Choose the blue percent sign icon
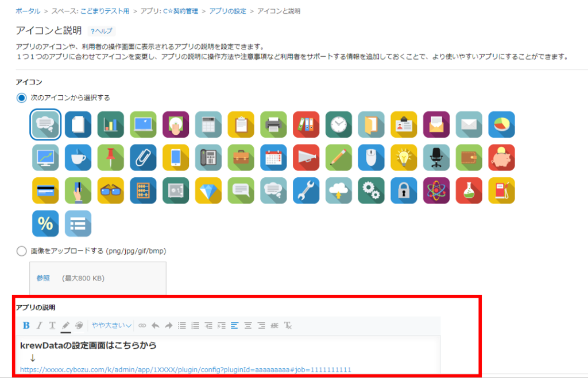 (45, 224)
